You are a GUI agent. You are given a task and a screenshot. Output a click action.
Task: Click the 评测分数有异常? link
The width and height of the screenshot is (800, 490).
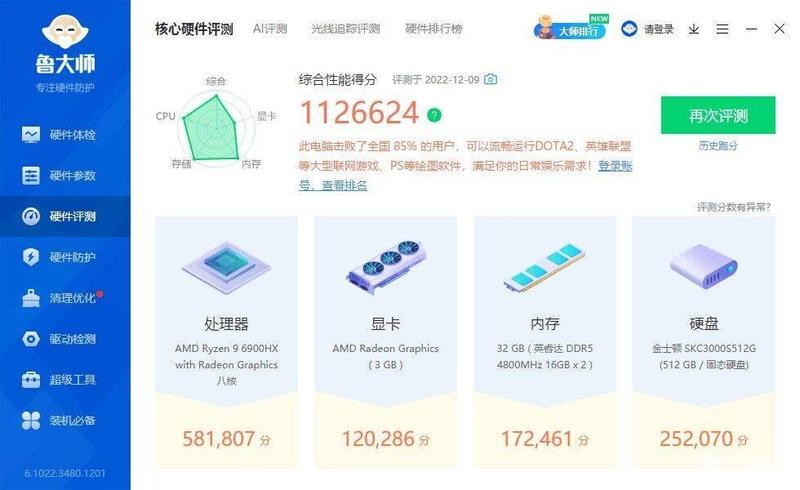734,207
